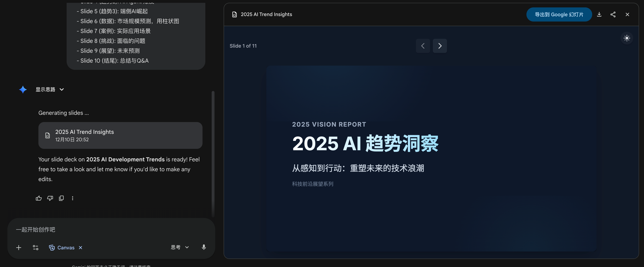This screenshot has height=267, width=644.
Task: Open the 思考 model dropdown
Action: [179, 247]
